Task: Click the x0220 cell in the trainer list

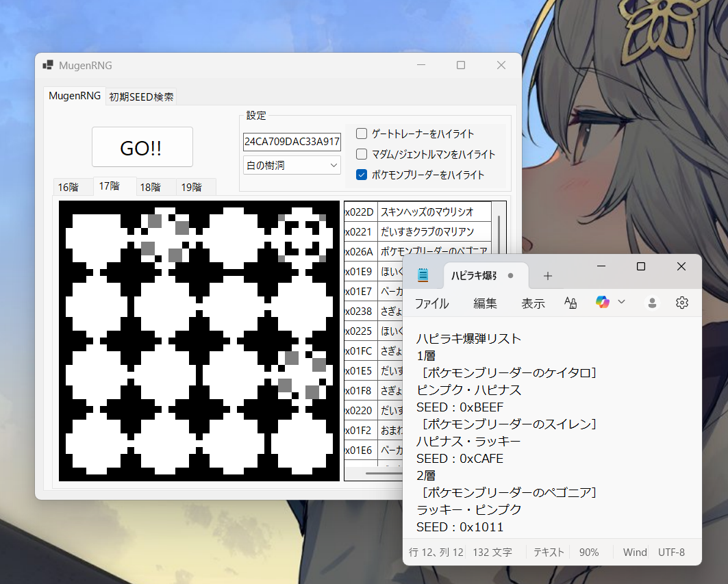Action: point(361,411)
